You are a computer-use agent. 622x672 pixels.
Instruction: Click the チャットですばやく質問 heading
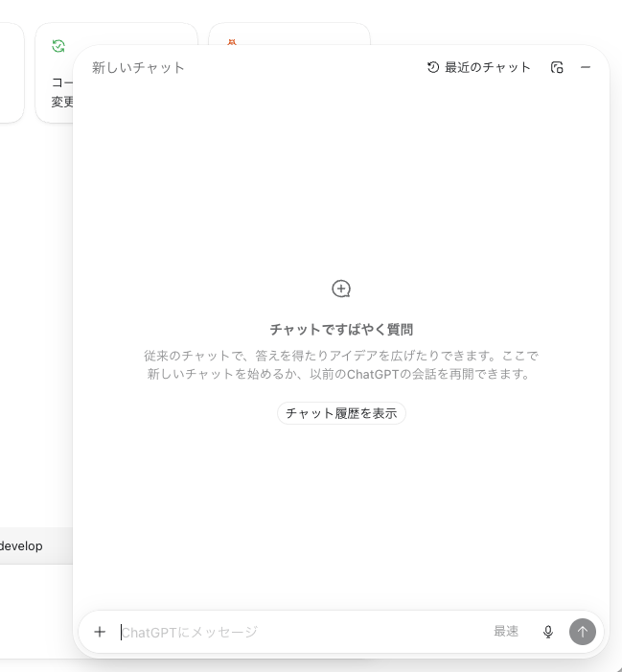pos(341,330)
